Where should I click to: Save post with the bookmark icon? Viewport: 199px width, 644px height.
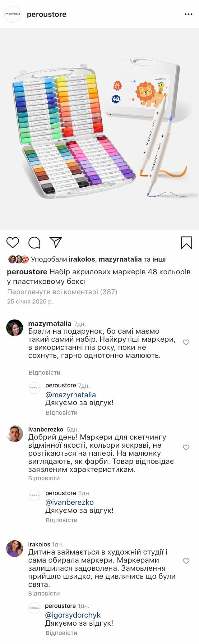pyautogui.click(x=186, y=243)
